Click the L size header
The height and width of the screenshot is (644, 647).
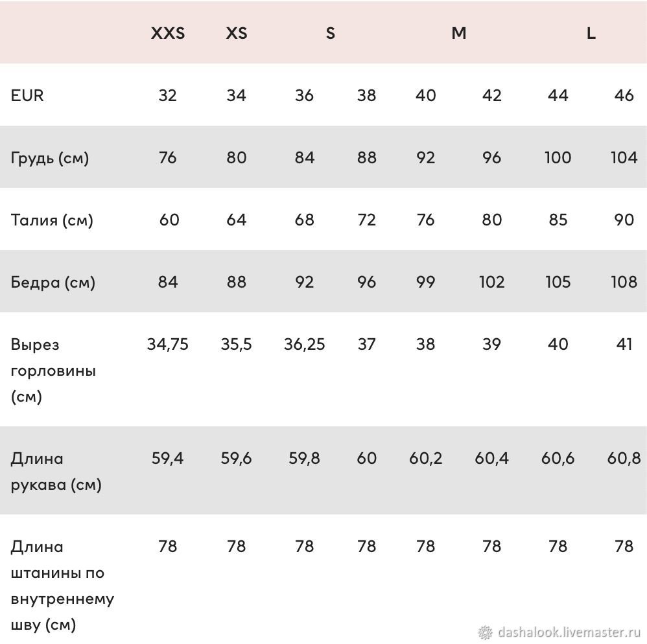click(x=591, y=33)
